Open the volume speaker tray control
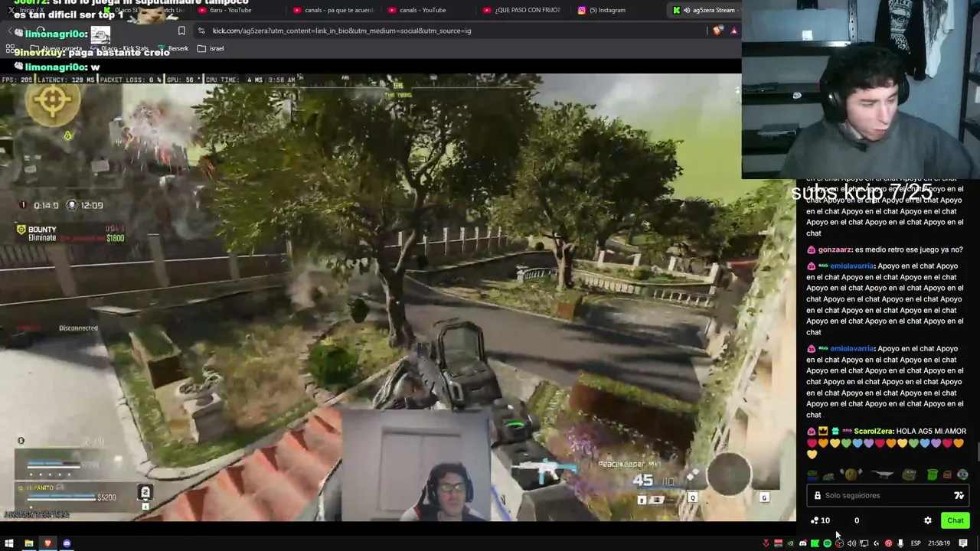Viewport: 980px width, 551px height. [851, 543]
